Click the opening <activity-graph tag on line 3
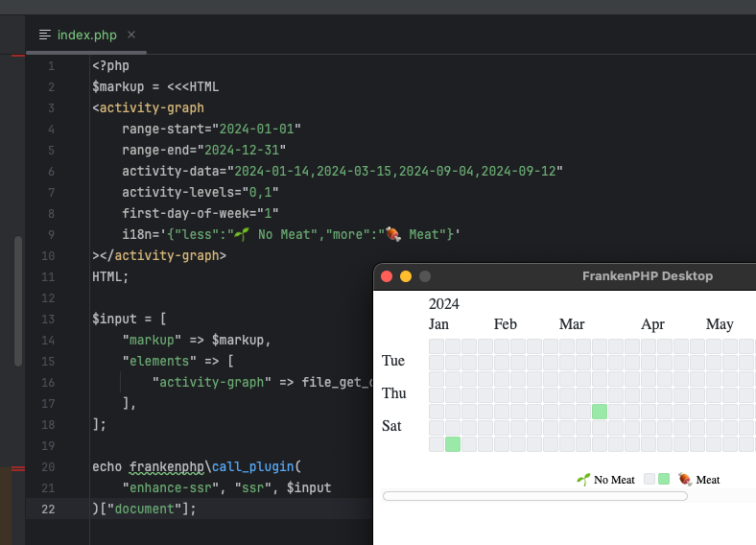Image resolution: width=756 pixels, height=545 pixels. pos(148,107)
